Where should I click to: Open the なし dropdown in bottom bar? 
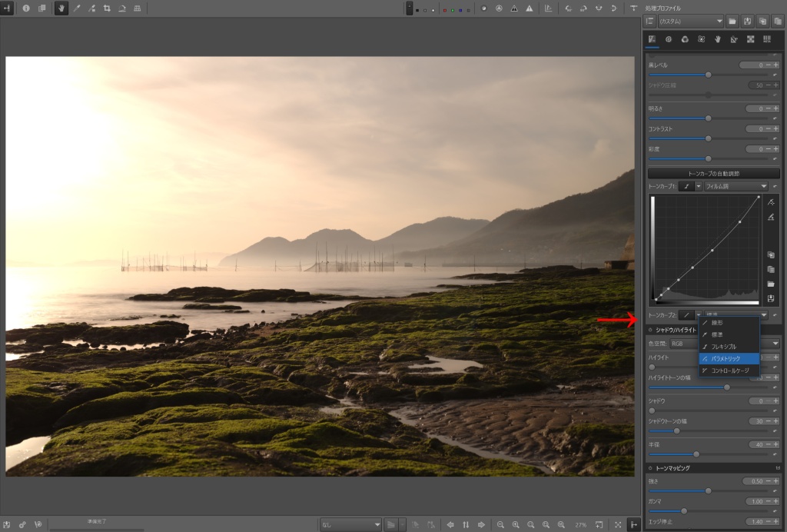pos(350,524)
